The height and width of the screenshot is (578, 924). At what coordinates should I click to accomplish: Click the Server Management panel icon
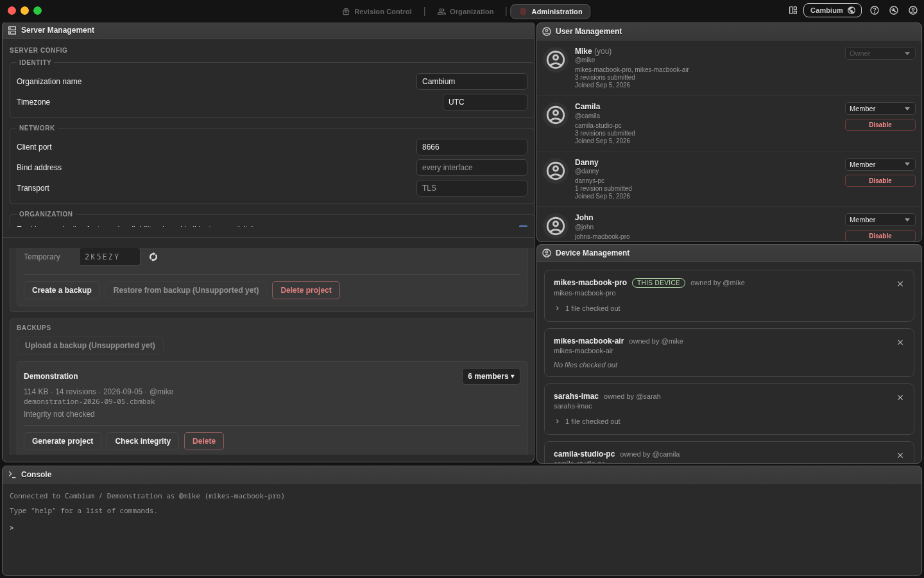click(12, 30)
